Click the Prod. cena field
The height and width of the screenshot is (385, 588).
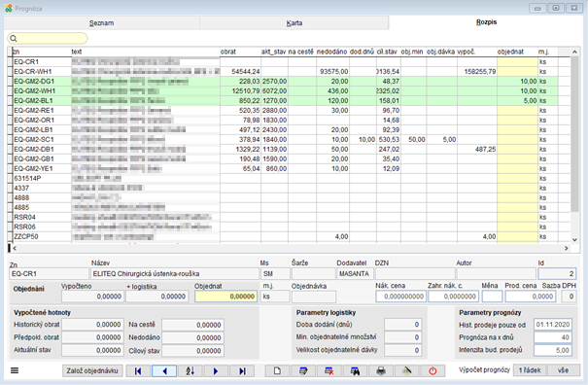coord(531,297)
